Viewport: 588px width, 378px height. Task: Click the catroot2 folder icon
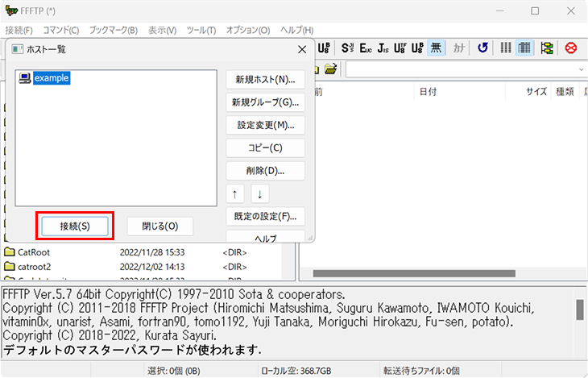pos(10,267)
